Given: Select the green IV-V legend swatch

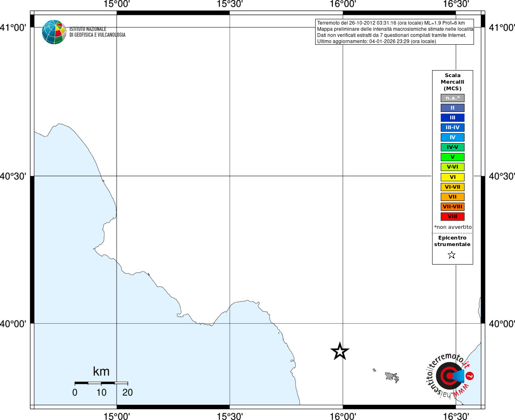Looking at the screenshot, I should click(453, 147).
